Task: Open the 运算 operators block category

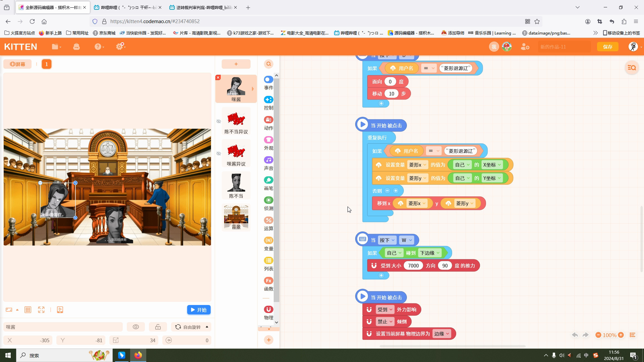Action: pos(268,224)
